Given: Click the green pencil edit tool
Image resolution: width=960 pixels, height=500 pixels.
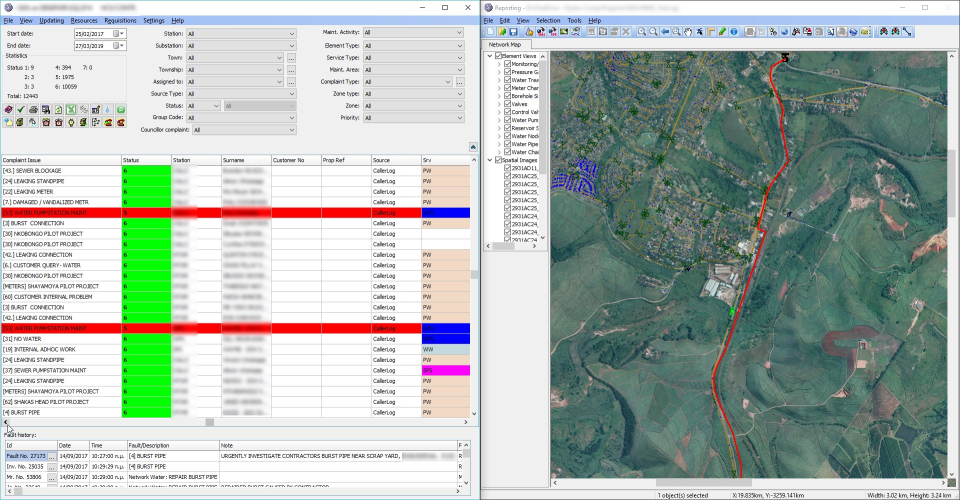Looking at the screenshot, I should pos(722,32).
